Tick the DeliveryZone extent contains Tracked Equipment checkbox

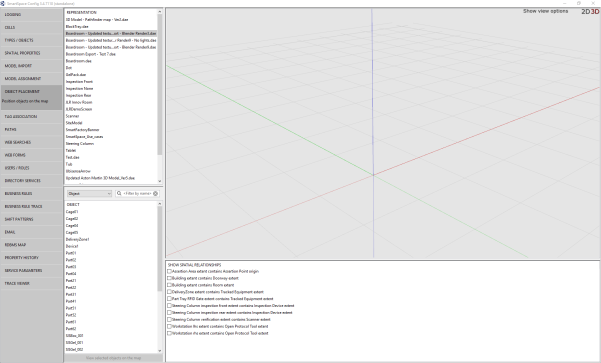tap(169, 292)
